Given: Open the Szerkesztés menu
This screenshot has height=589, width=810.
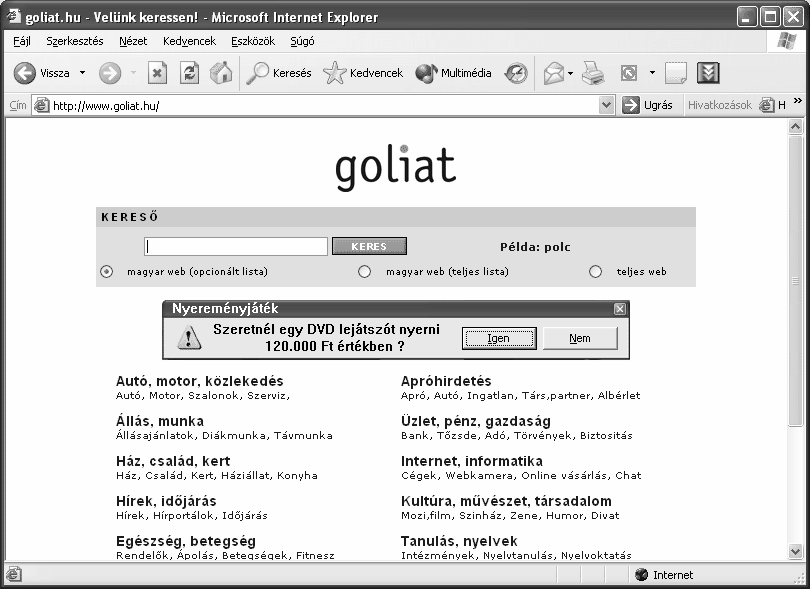Looking at the screenshot, I should [x=75, y=41].
